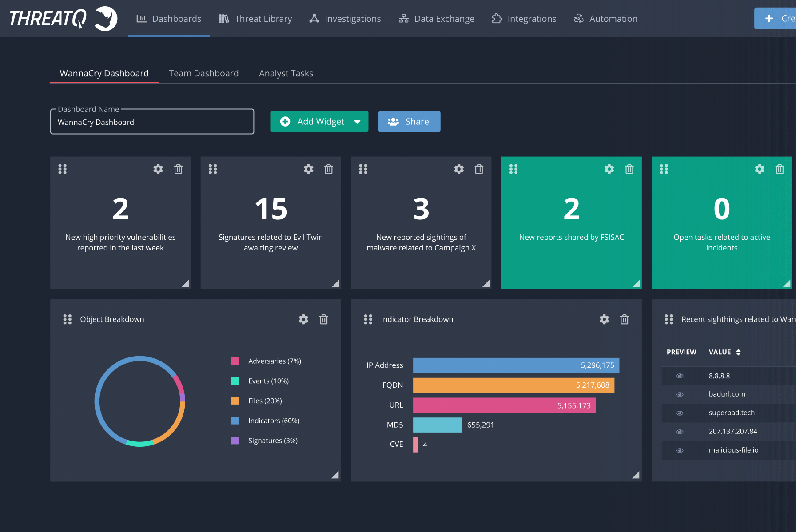Viewport: 796px width, 532px height.
Task: Click resize corner of Object Breakdown widget
Action: (335, 475)
